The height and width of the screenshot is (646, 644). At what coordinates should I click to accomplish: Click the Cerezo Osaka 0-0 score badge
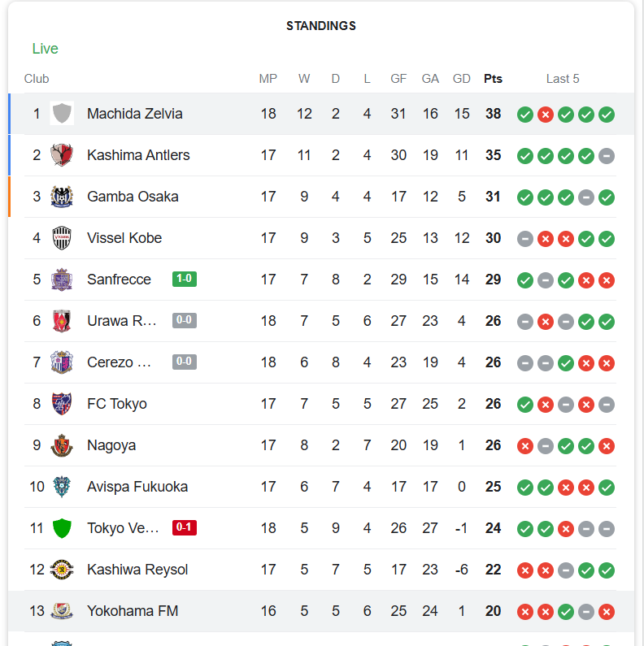coord(185,362)
